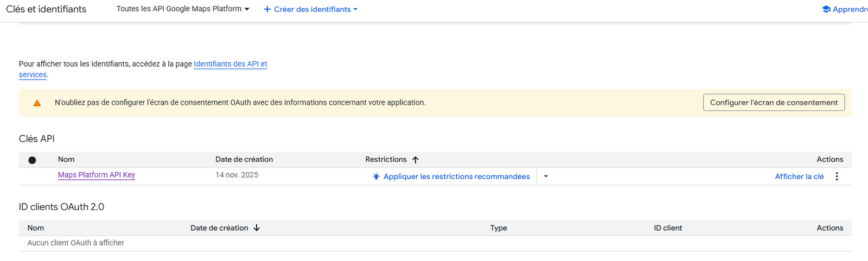Expand the Créer des identifiants menu
Screen dimensions: 868x261
pos(310,9)
